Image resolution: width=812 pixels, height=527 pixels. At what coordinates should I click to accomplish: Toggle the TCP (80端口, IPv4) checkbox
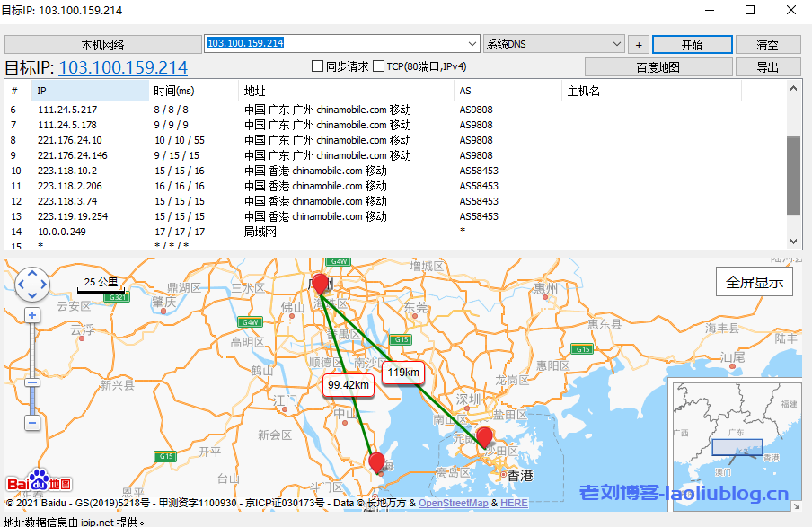[x=379, y=66]
